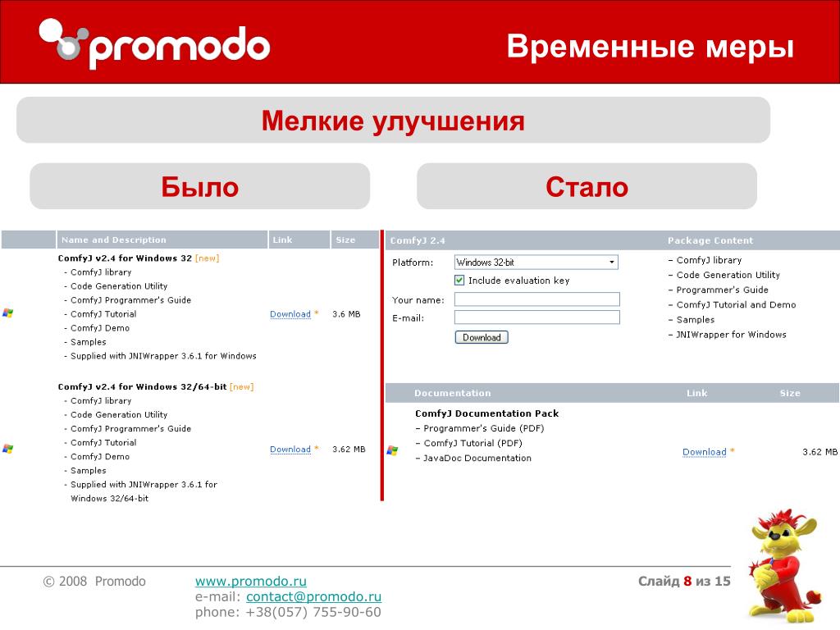
Task: Click the phone number +38(057) 755-90-60
Action: click(x=313, y=612)
